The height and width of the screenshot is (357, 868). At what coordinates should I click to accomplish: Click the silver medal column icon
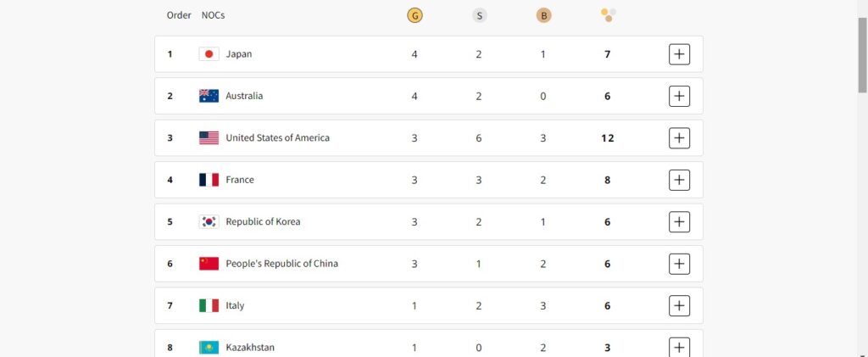(x=479, y=15)
